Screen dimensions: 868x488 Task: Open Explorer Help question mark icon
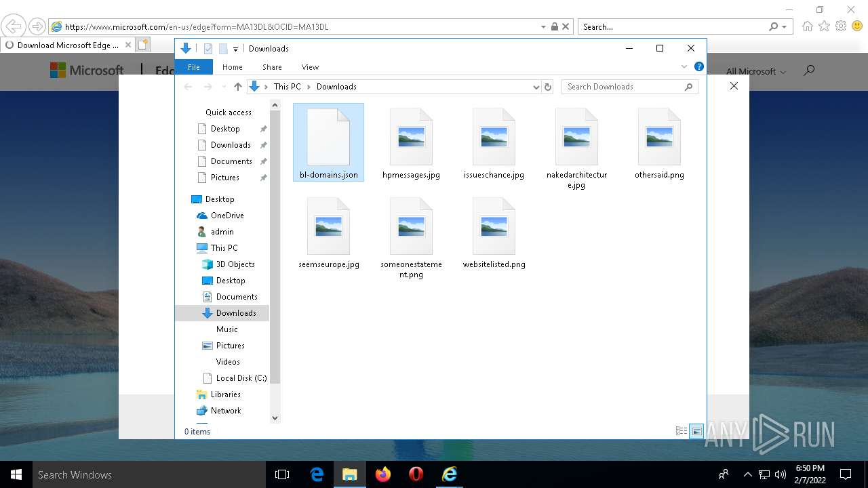698,66
